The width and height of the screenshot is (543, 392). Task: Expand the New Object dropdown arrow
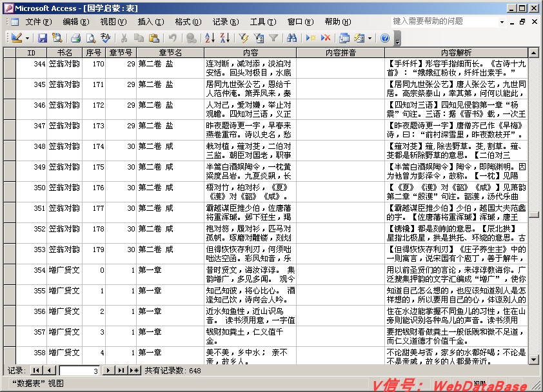tap(370, 39)
